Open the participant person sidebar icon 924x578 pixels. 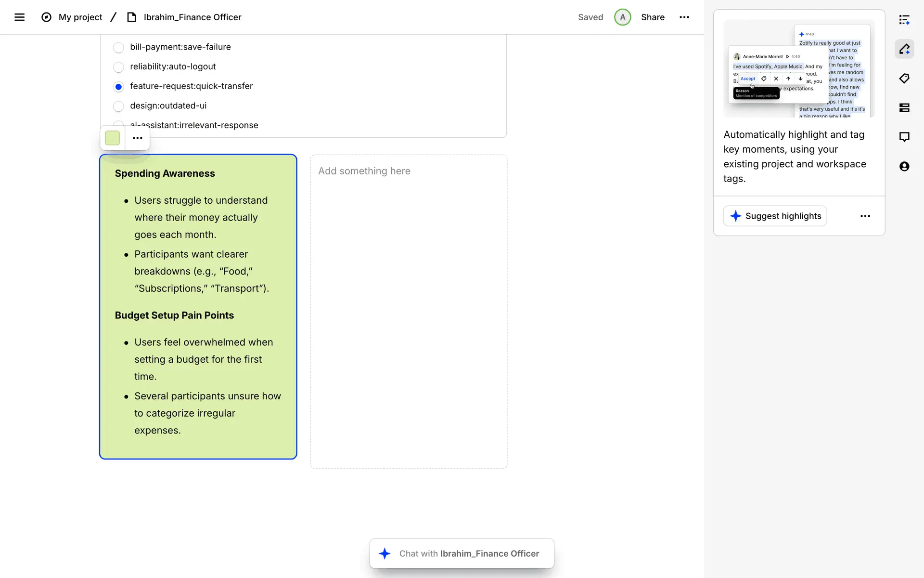click(904, 167)
